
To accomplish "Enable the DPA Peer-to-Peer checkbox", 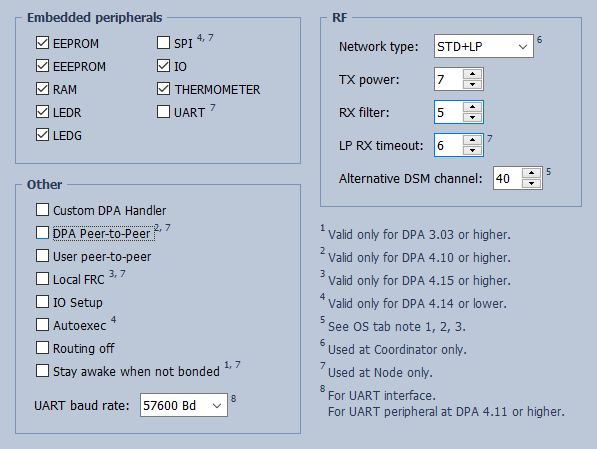I will [x=42, y=233].
